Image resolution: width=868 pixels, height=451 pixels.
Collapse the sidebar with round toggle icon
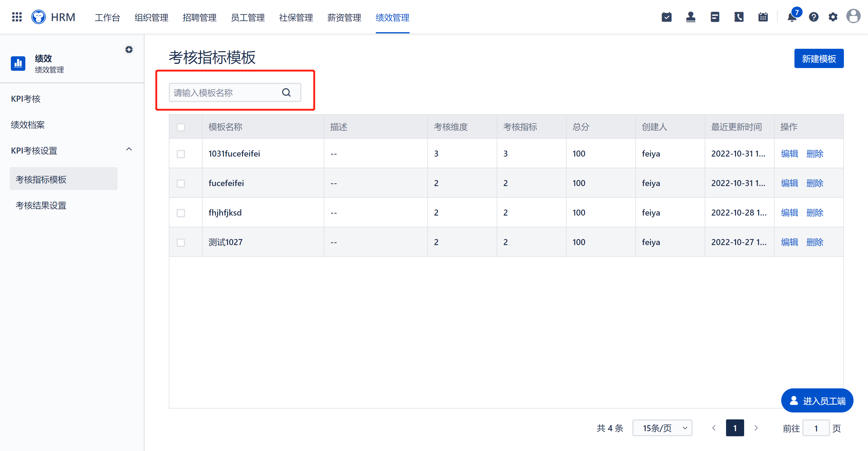tap(129, 49)
